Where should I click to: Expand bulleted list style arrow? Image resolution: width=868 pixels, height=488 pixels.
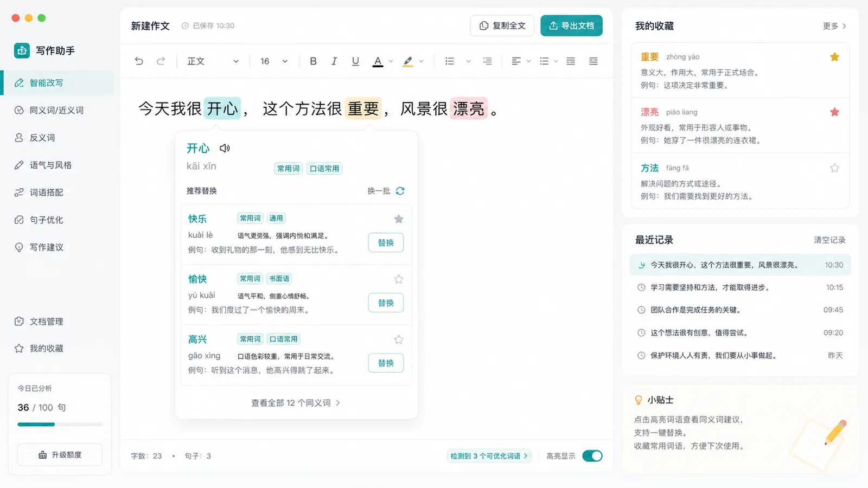pos(468,61)
